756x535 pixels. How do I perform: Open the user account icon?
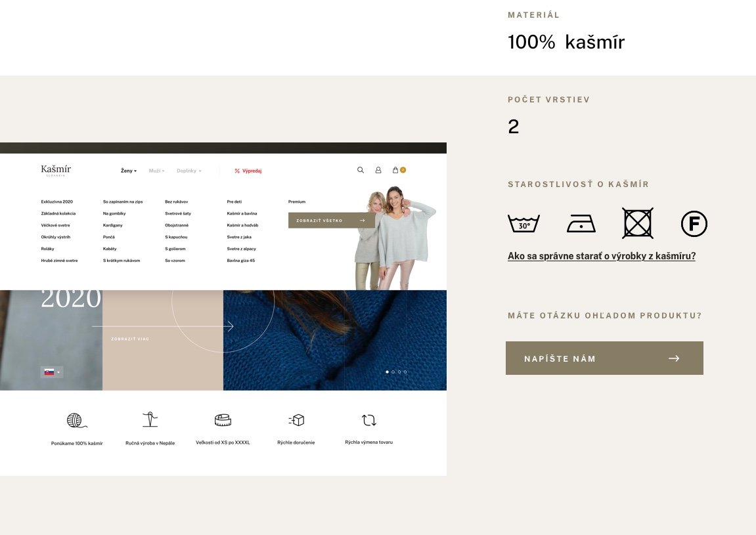(378, 170)
